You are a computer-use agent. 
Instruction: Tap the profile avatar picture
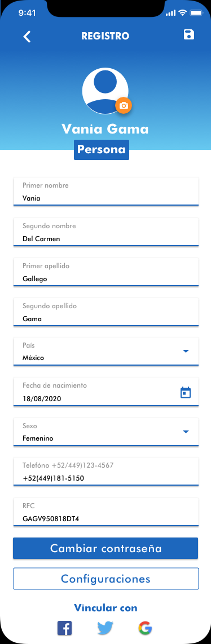[x=105, y=91]
